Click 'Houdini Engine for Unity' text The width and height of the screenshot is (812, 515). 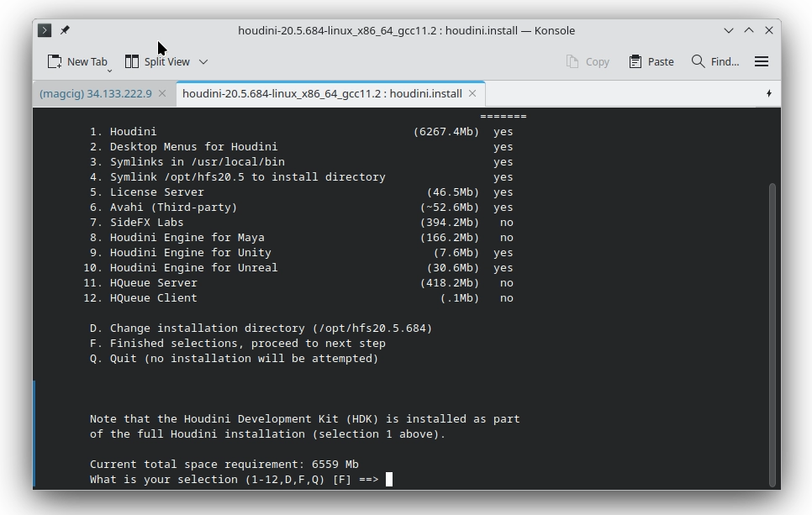tap(191, 253)
